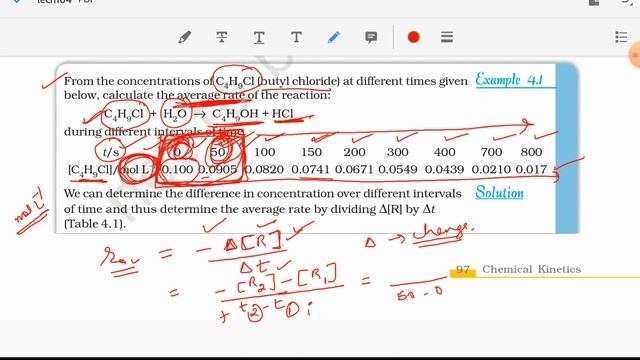Select time value 400 in table
Screen dimensions: 640x360
(444, 152)
